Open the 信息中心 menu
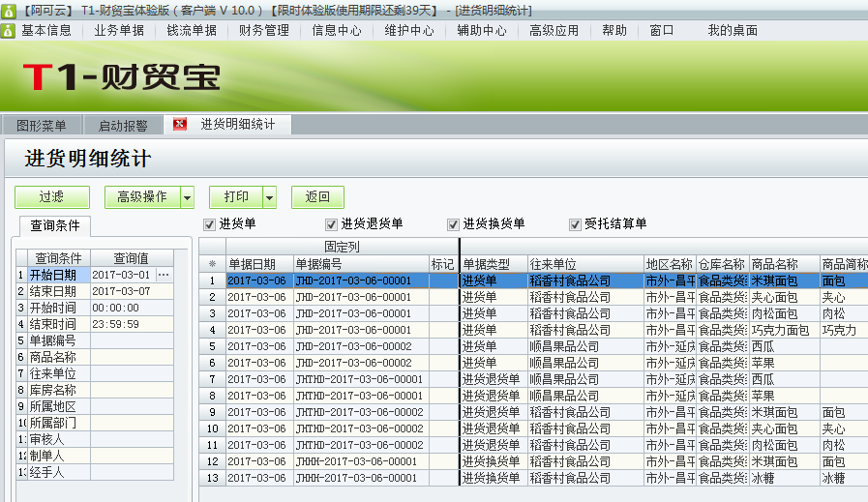This screenshot has width=868, height=502. point(337,30)
